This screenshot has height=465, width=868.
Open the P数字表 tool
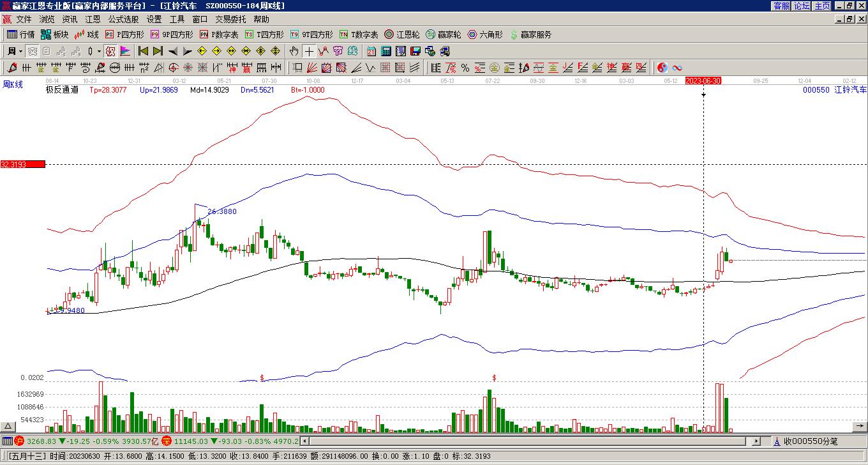point(219,34)
